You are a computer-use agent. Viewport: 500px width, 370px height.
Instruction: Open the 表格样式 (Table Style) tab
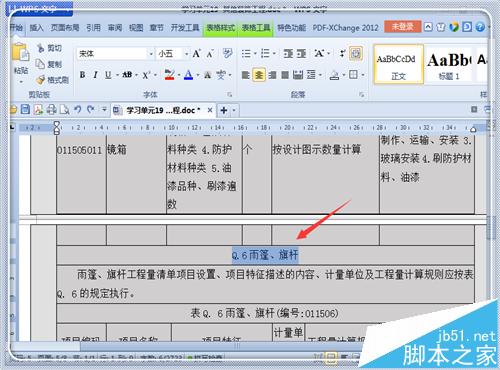[x=220, y=28]
